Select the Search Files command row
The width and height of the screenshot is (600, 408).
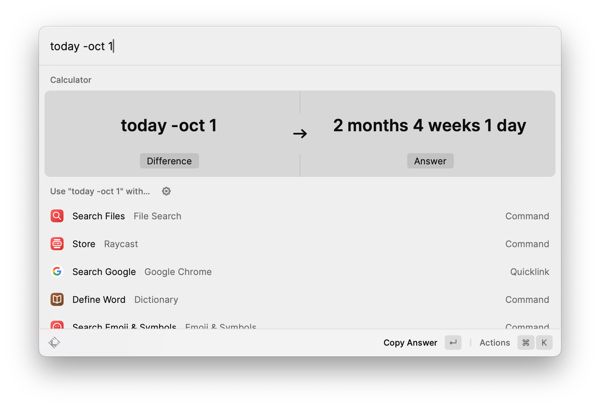[300, 216]
